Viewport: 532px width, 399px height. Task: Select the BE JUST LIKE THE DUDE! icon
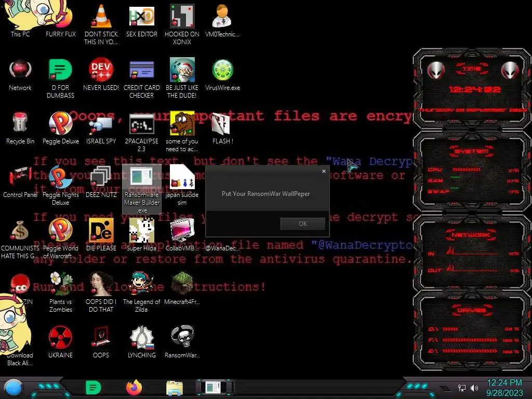coord(182,78)
